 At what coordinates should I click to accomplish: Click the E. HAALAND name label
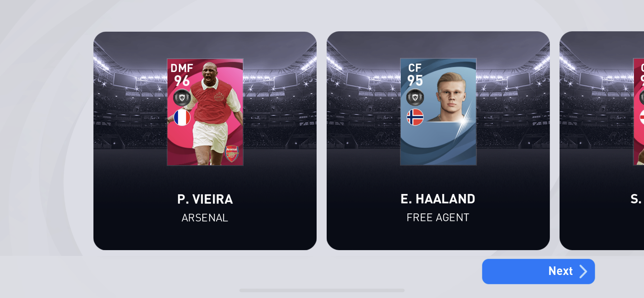coord(438,199)
